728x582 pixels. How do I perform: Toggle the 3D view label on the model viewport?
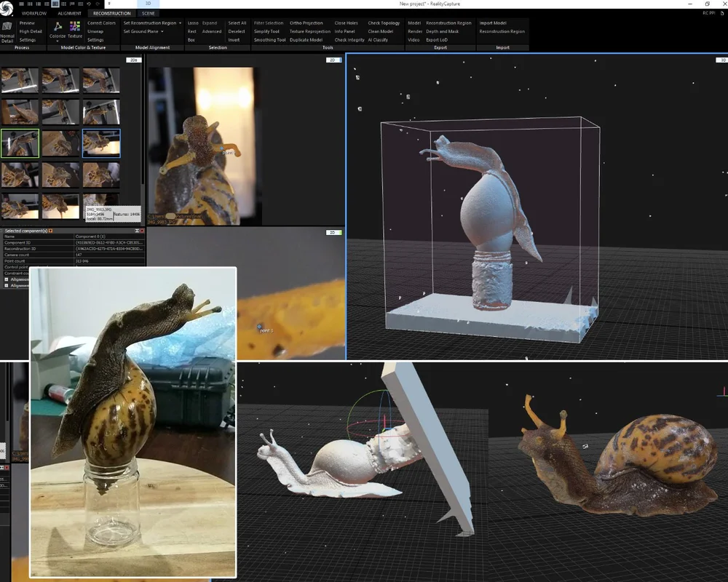(722, 60)
